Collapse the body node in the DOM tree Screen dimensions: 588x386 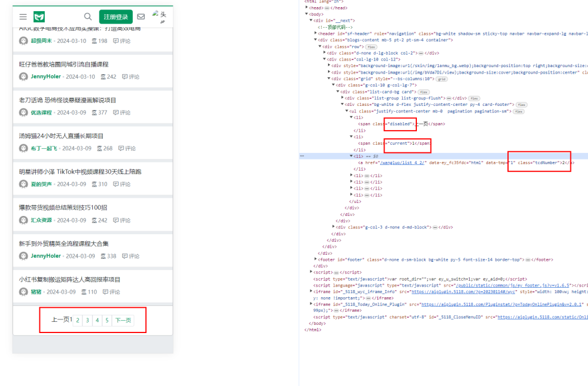(x=307, y=14)
